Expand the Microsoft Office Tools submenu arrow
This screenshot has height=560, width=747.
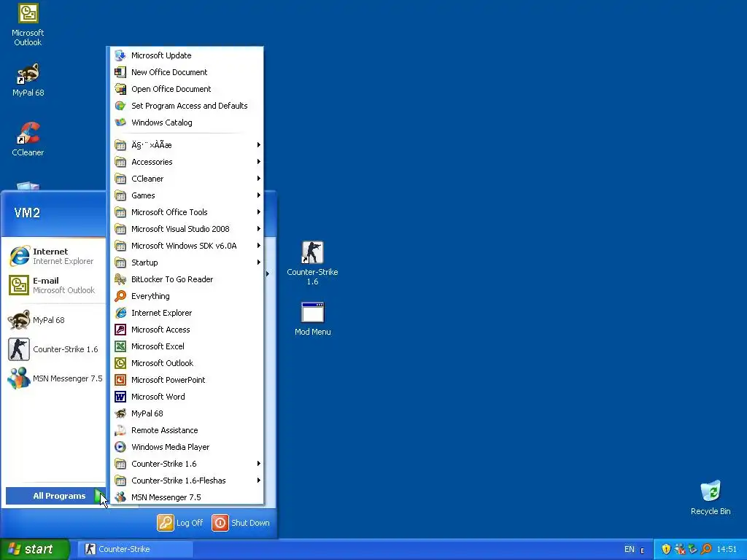pyautogui.click(x=259, y=212)
